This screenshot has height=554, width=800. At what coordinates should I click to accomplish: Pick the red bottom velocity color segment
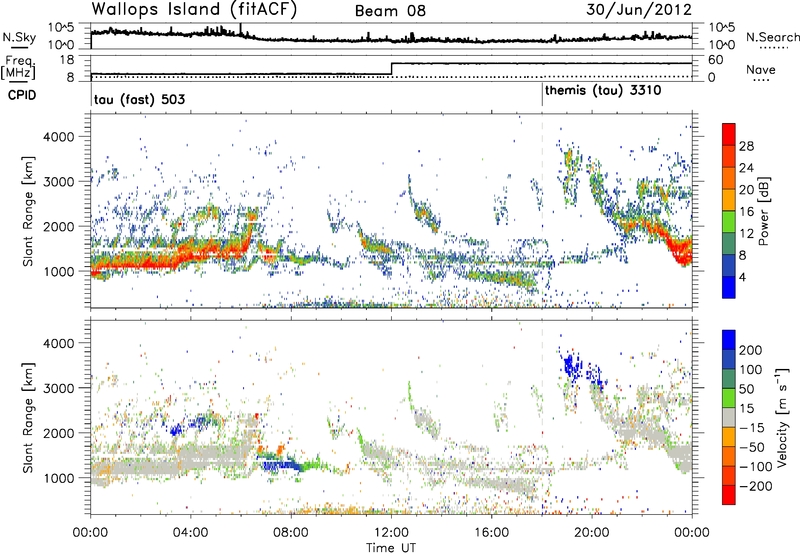(x=729, y=495)
